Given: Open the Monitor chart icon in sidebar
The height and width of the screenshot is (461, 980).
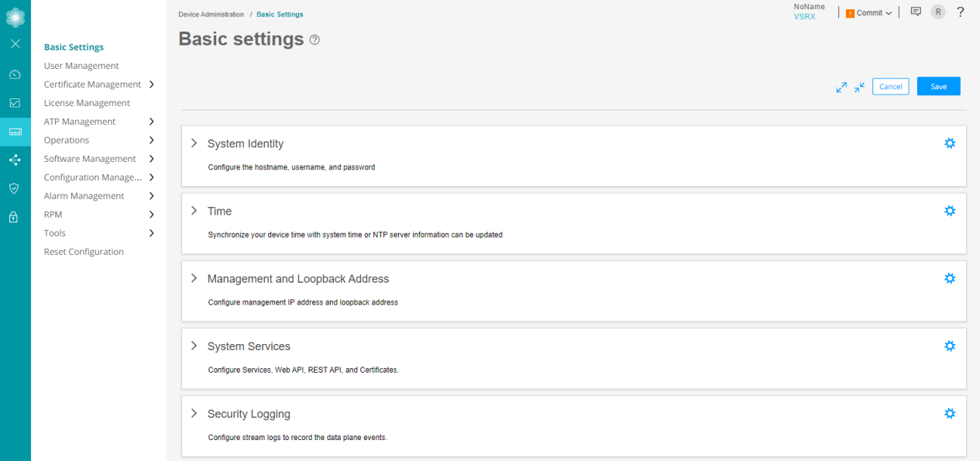Looking at the screenshot, I should pyautogui.click(x=15, y=102).
